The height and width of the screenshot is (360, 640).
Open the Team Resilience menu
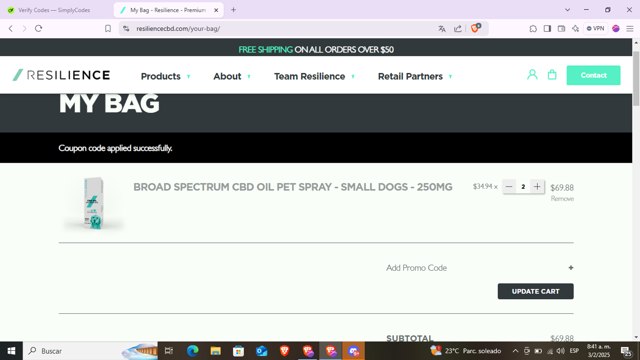pos(309,76)
